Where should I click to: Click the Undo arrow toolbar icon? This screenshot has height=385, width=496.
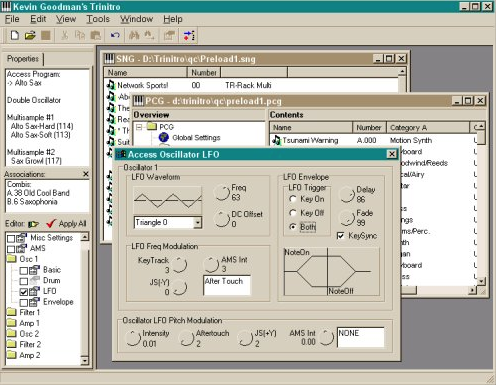tap(115, 35)
